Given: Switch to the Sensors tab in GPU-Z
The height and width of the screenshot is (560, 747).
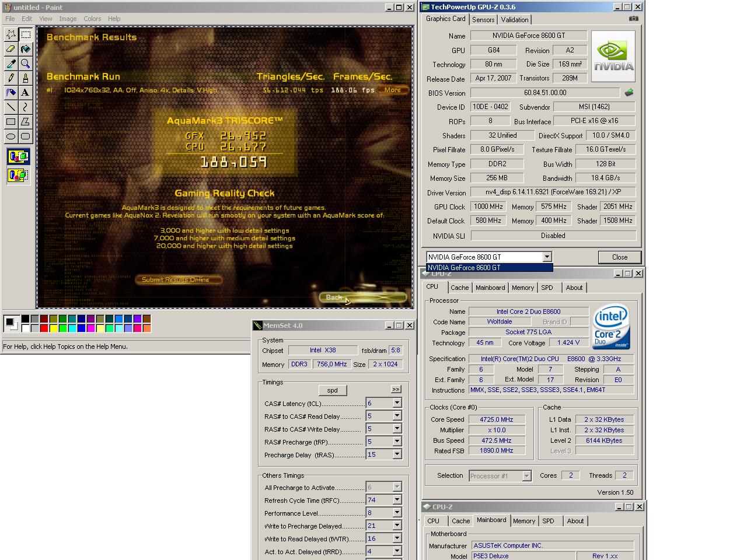Looking at the screenshot, I should coord(483,20).
